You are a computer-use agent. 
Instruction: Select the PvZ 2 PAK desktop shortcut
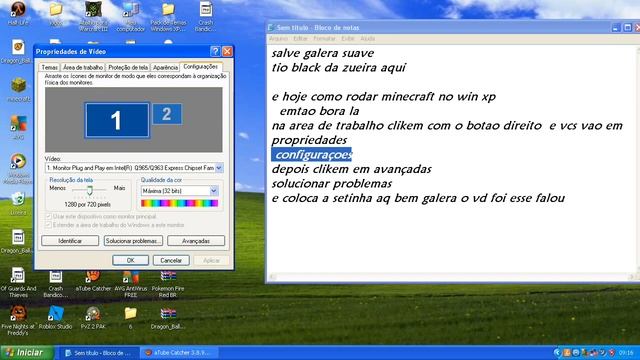tap(93, 318)
